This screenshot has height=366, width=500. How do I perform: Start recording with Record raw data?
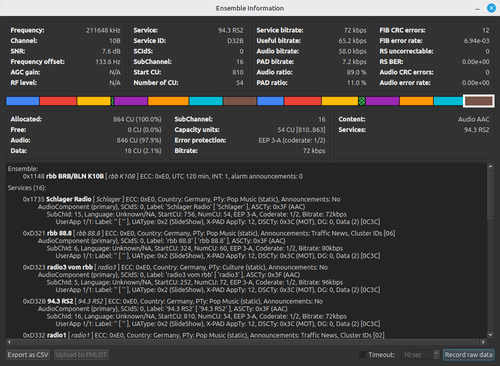(x=468, y=355)
